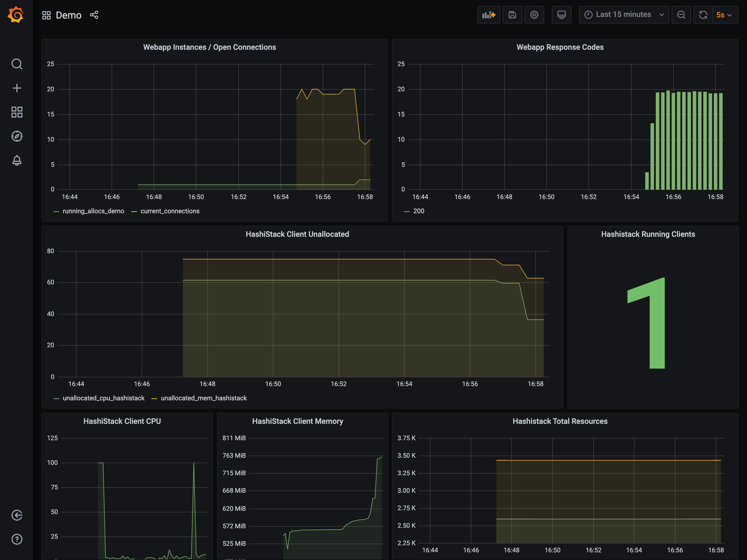
Task: Click the Grafana logo home icon
Action: [x=16, y=15]
